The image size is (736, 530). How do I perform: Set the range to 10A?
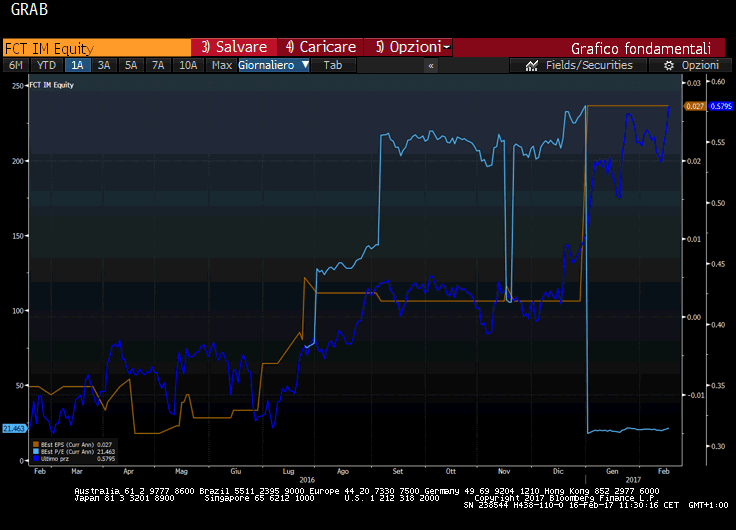188,65
